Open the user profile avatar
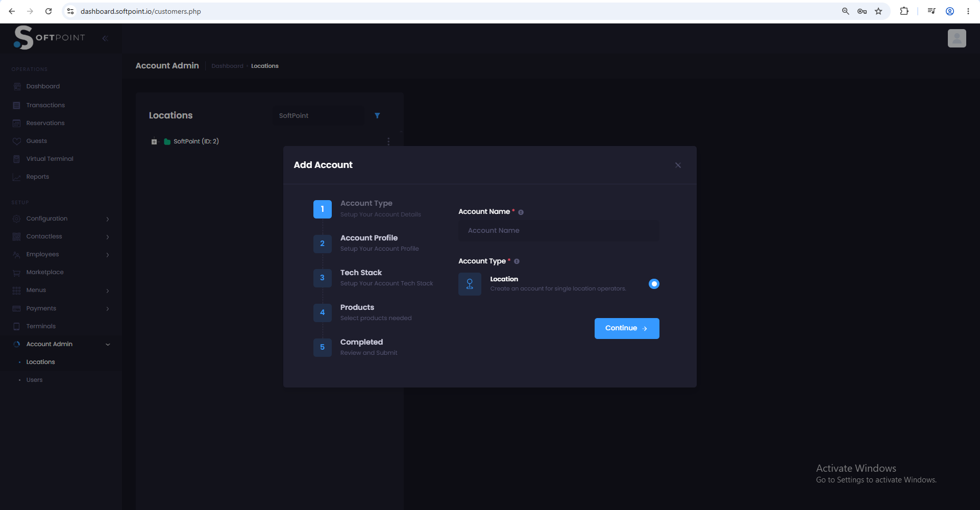Screen dimensions: 980x510 [957, 38]
